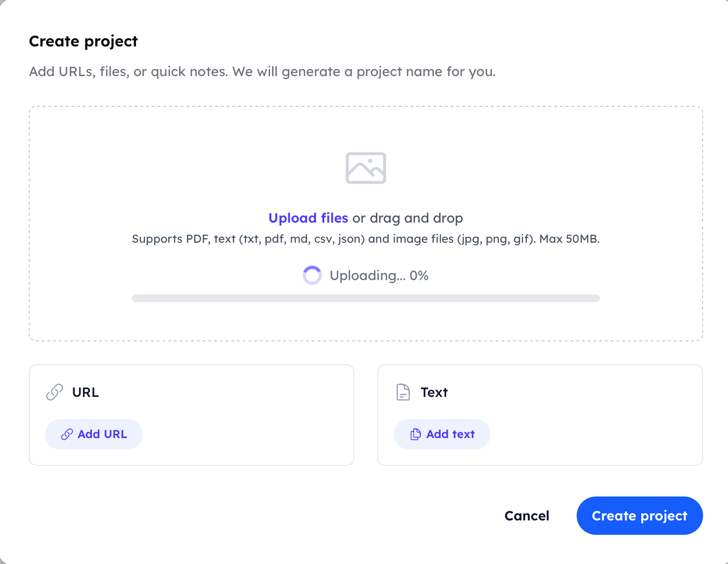Click the upload progress bar

click(365, 298)
